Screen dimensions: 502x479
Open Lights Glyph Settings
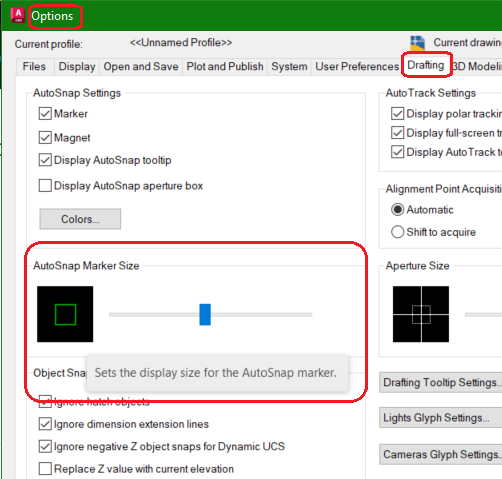tap(441, 418)
